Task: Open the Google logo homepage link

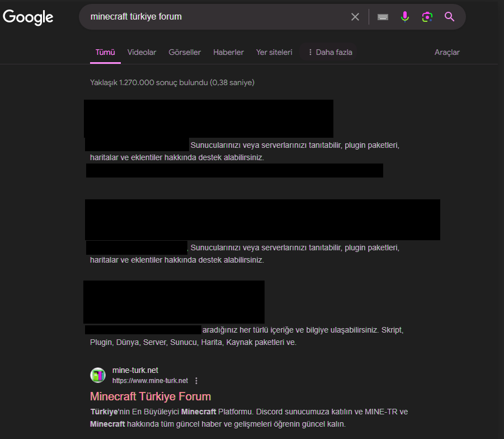Action: coord(28,17)
